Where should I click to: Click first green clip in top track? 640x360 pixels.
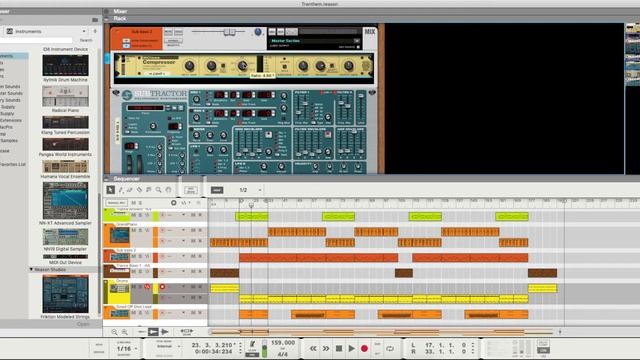(252, 217)
